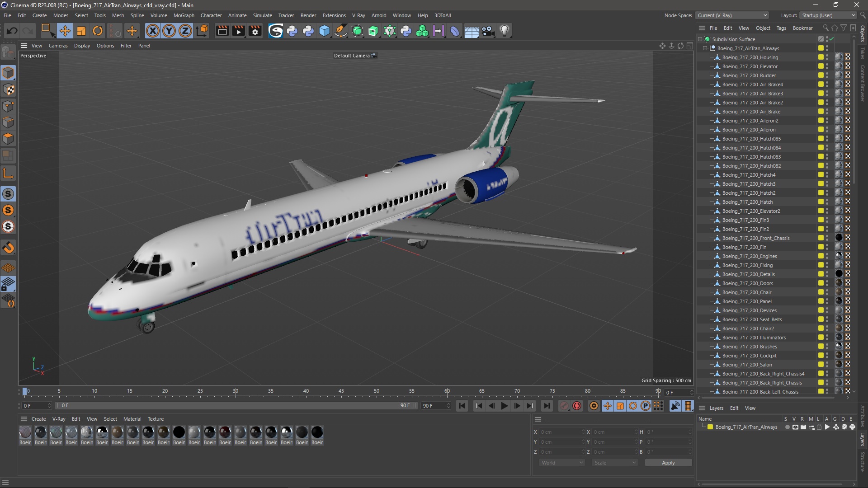Open viewport Cameras menu
The height and width of the screenshot is (488, 868).
tap(58, 46)
